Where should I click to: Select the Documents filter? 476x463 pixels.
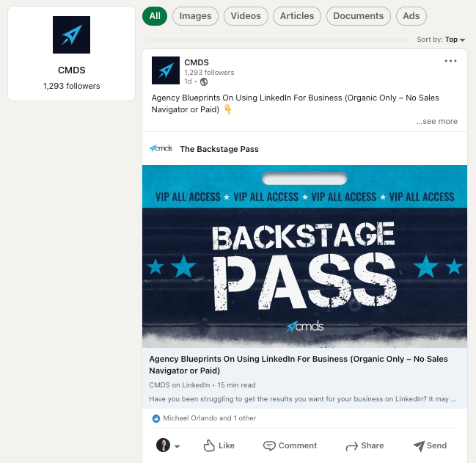[358, 16]
